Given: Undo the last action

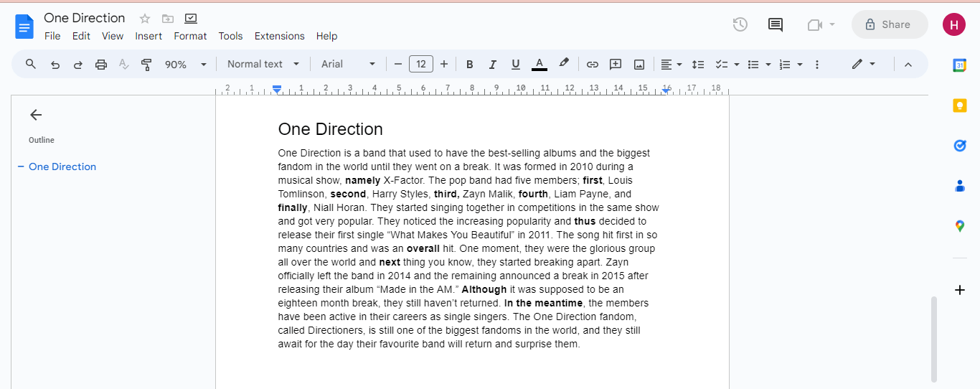Looking at the screenshot, I should [x=55, y=65].
